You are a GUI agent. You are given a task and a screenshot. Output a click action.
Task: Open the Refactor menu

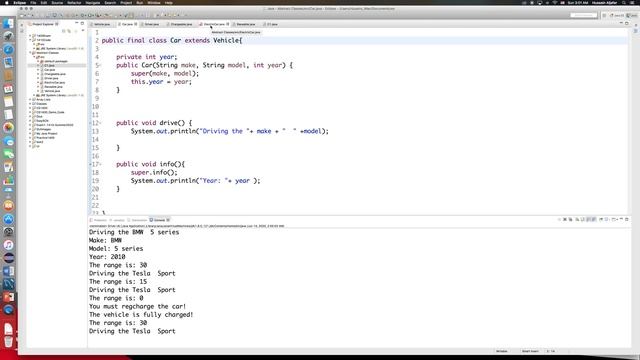coord(74,2)
